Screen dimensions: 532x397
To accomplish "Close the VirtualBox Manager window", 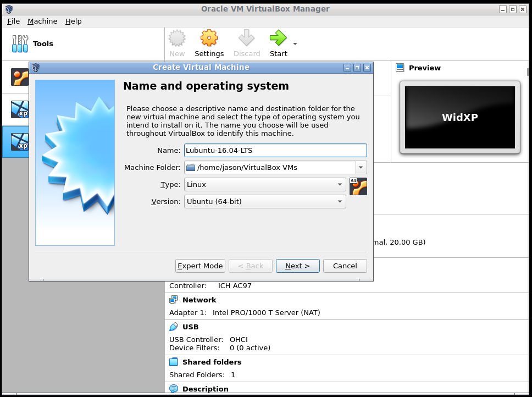I will tap(523, 9).
